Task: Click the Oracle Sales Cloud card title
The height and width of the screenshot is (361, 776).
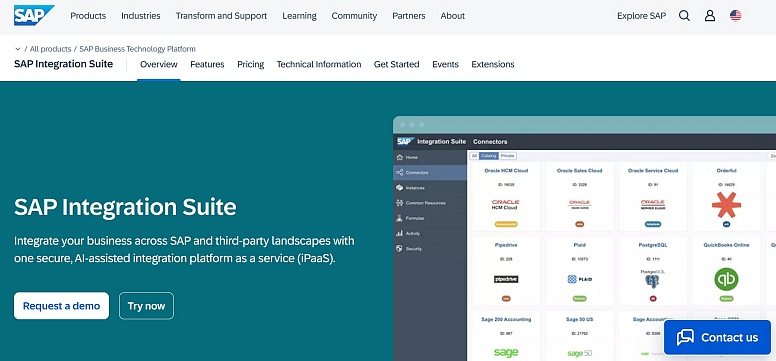Action: 580,170
